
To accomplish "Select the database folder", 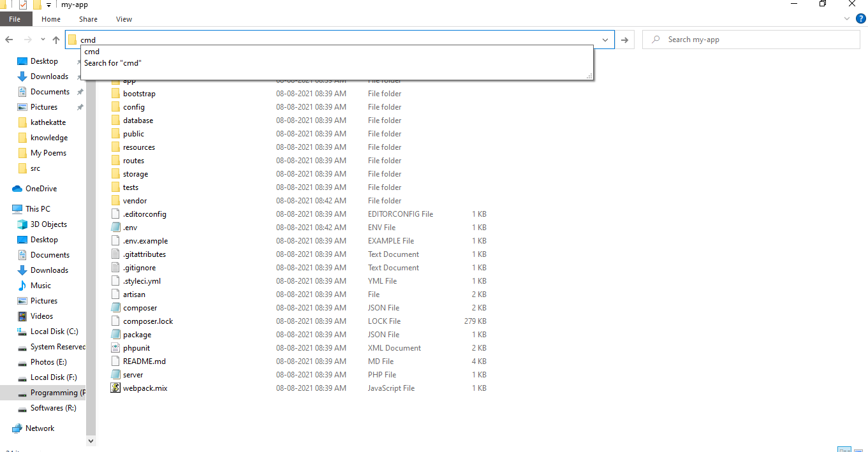I will [x=138, y=120].
